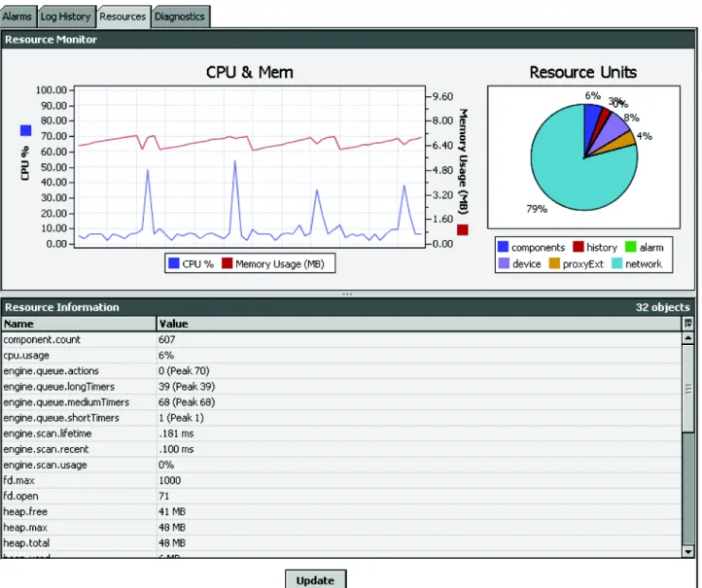Image resolution: width=702 pixels, height=588 pixels.
Task: Click the purple device legend swatch
Action: 504,263
